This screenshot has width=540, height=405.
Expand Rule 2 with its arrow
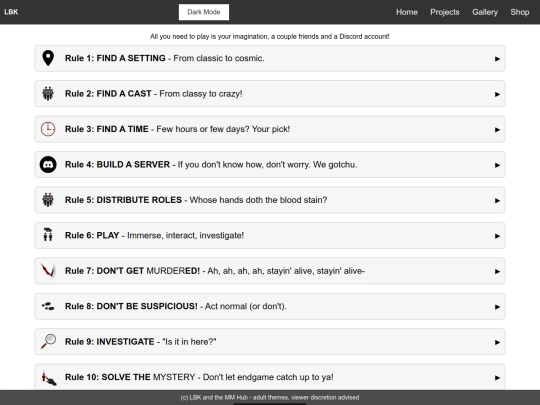pos(497,94)
